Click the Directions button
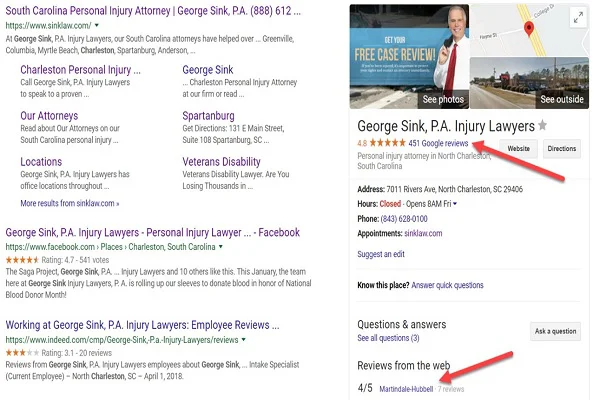This screenshot has width=600, height=400. 561,148
